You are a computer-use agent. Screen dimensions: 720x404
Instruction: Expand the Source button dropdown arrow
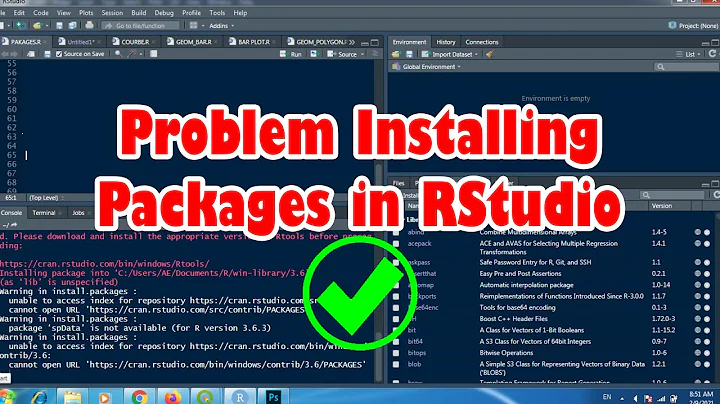point(362,54)
